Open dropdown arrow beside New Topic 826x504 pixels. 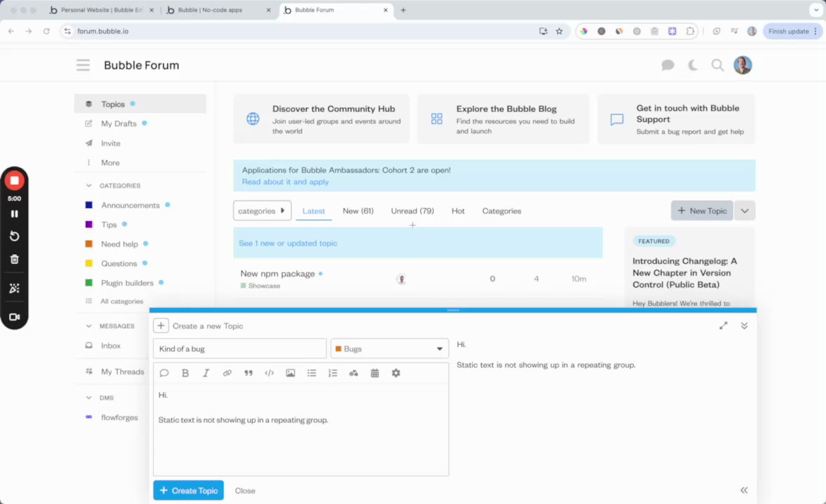(744, 211)
